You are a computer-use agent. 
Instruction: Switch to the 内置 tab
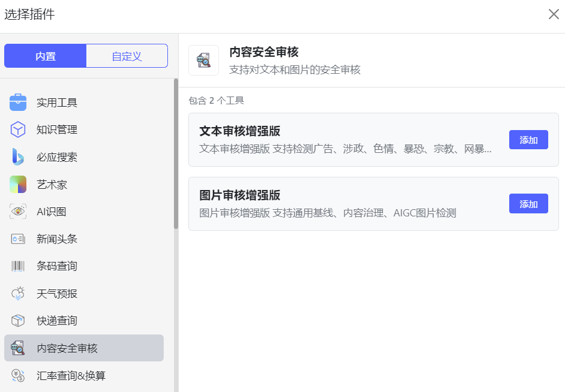tap(46, 56)
